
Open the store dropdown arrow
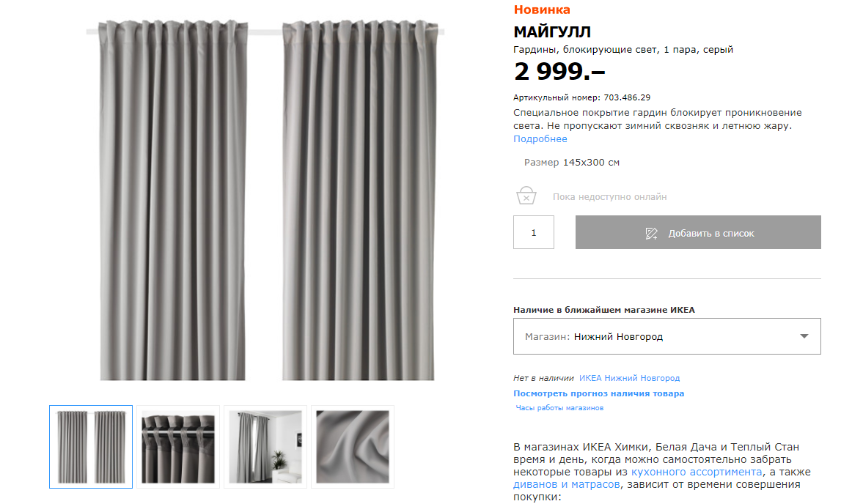tap(804, 336)
